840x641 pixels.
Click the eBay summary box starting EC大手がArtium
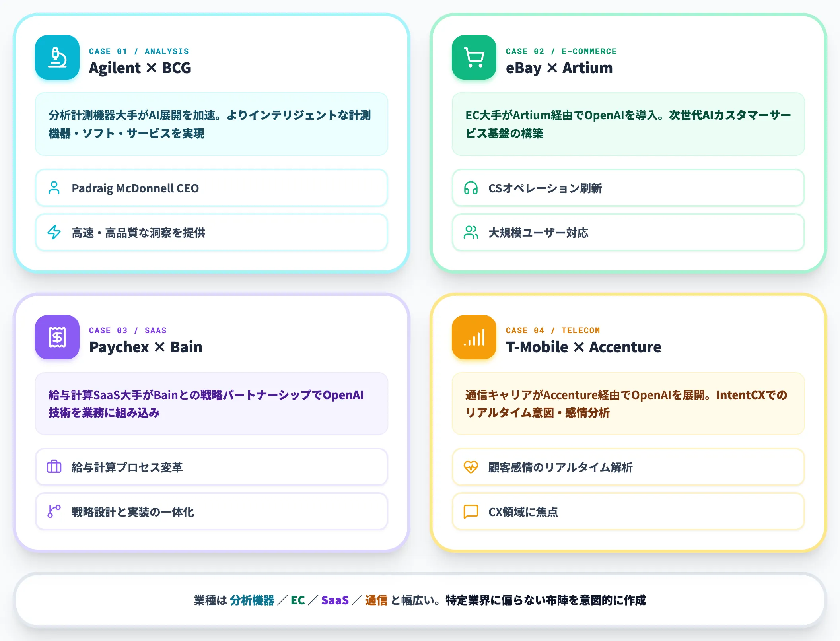coord(628,124)
